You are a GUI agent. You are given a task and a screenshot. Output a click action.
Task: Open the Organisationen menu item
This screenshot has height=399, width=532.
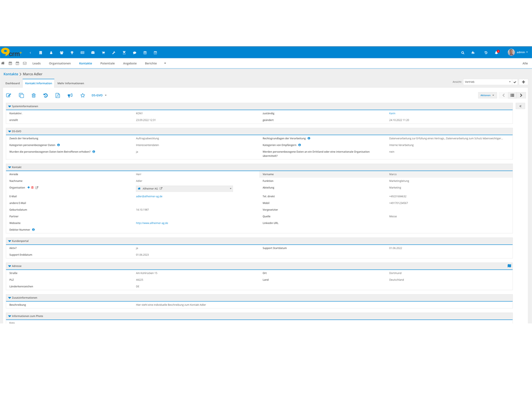(x=60, y=63)
